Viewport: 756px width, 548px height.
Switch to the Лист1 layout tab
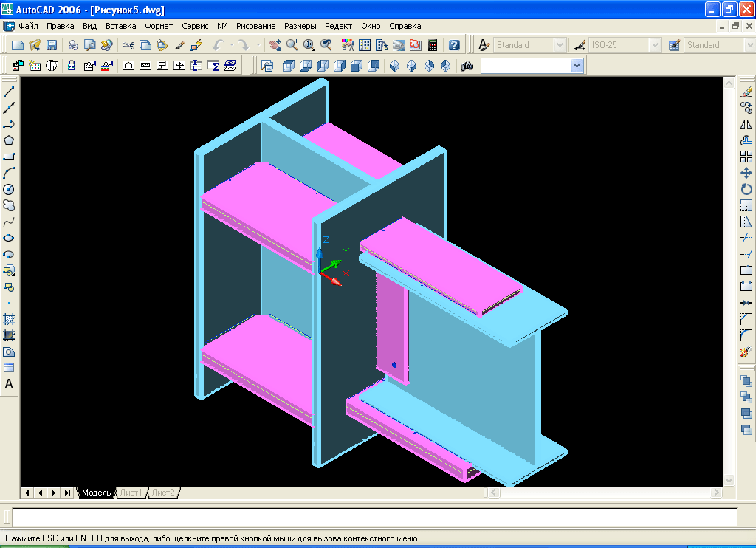tap(131, 493)
